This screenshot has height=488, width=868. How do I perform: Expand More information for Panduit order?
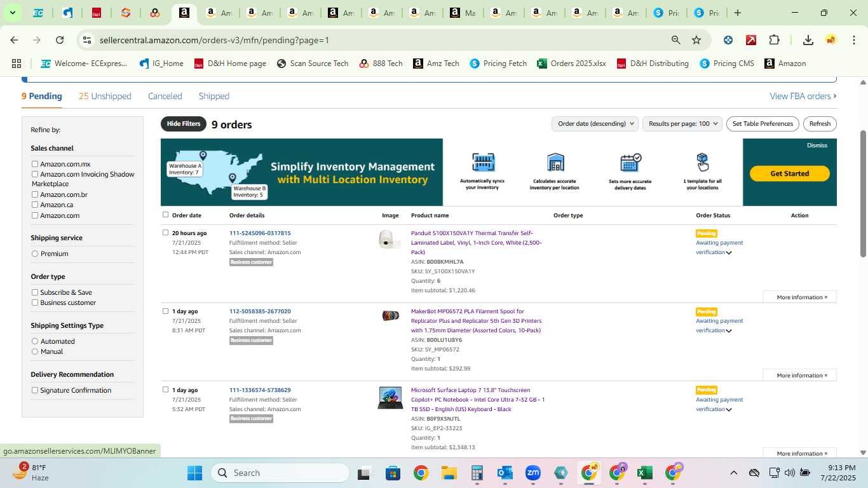800,297
